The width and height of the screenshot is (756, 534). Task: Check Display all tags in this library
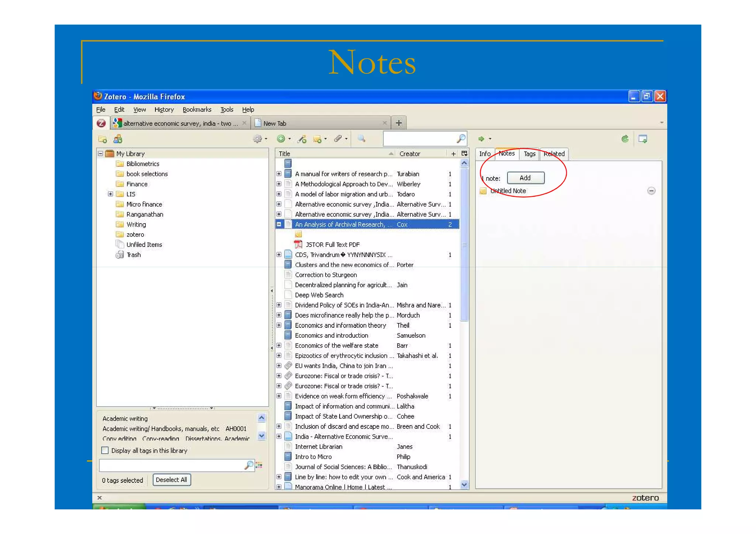tap(105, 450)
